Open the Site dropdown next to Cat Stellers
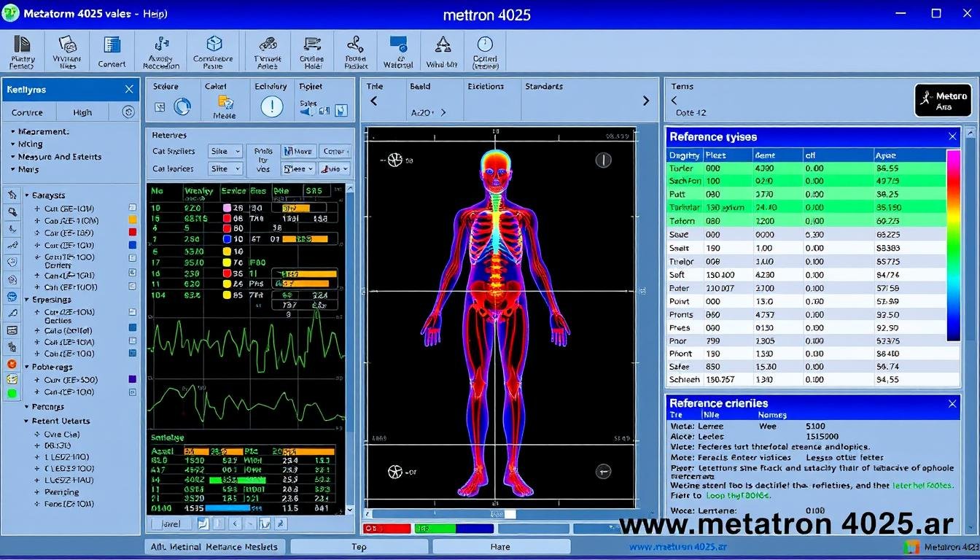The height and width of the screenshot is (560, 980). [225, 151]
